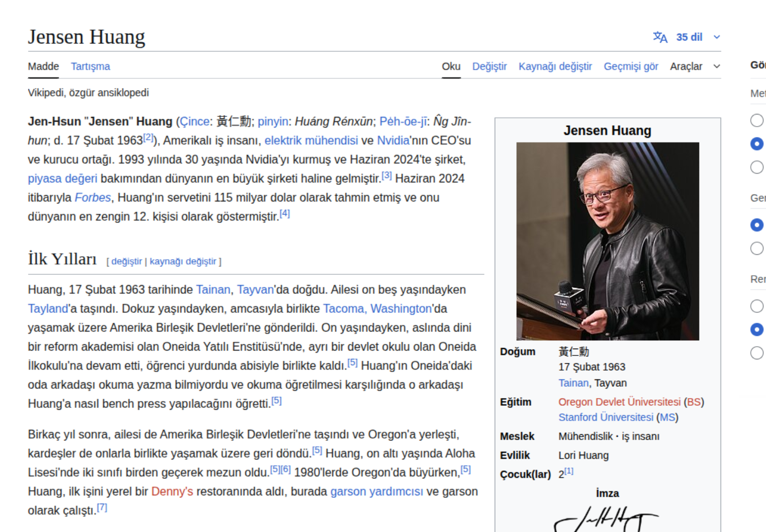Click the değiştir link beside İlk Yılları heading
The width and height of the screenshot is (766, 532).
click(127, 262)
